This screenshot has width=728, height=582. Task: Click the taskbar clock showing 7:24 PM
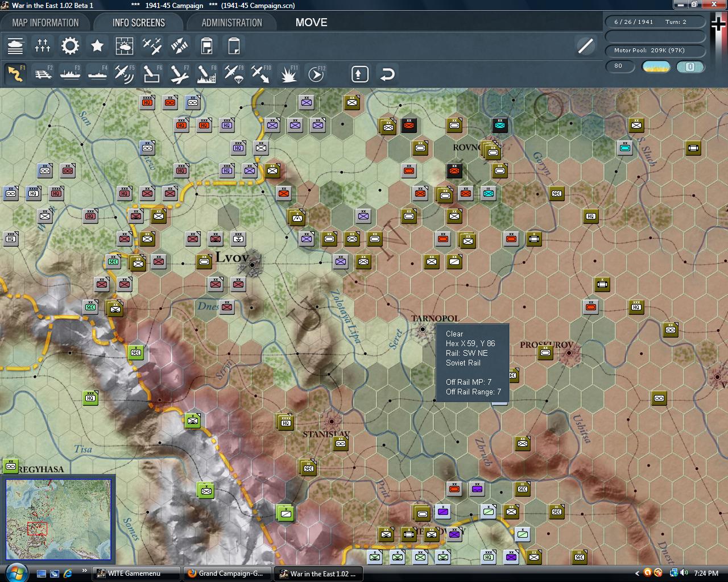(706, 573)
